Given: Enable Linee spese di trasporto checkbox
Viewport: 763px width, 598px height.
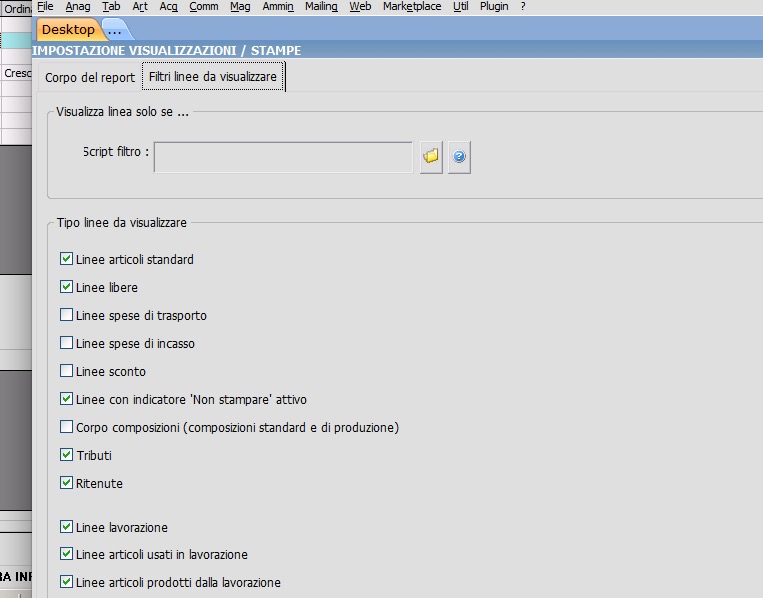Looking at the screenshot, I should tap(66, 315).
